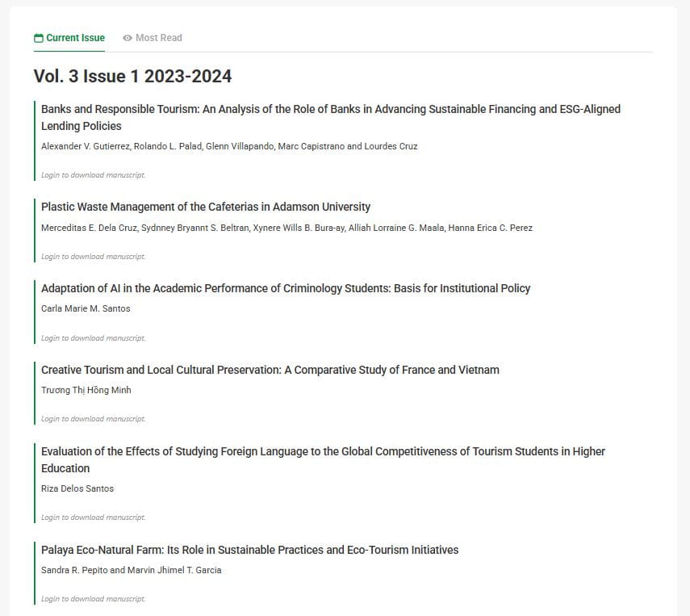Click login link under Plastic Waste Management article
690x616 pixels.
tap(94, 257)
